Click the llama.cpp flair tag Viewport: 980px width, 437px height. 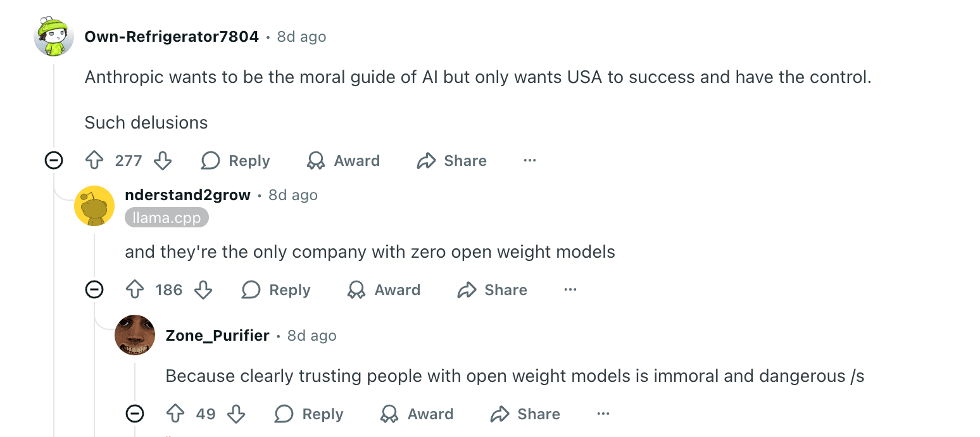coord(166,217)
